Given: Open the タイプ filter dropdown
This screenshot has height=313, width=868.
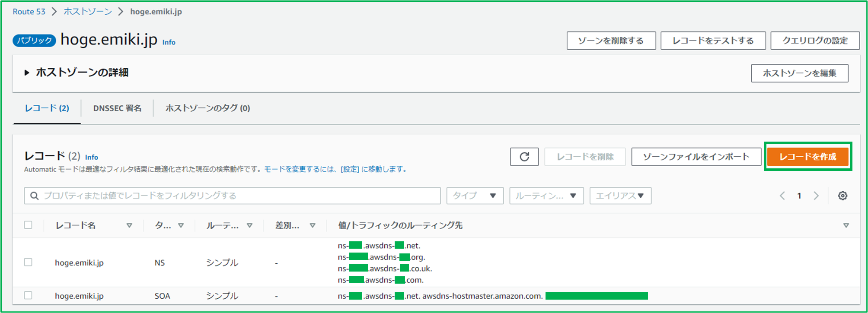Looking at the screenshot, I should pyautogui.click(x=475, y=196).
